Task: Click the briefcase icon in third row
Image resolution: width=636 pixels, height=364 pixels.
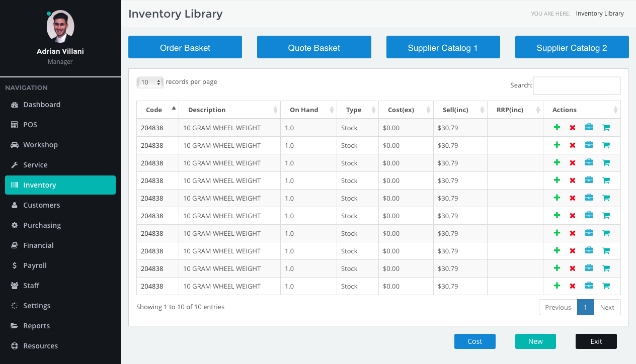Action: click(x=589, y=163)
